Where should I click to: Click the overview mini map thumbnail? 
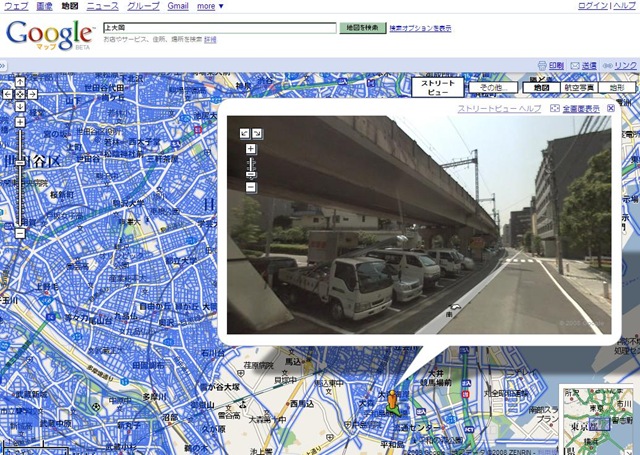click(x=598, y=420)
